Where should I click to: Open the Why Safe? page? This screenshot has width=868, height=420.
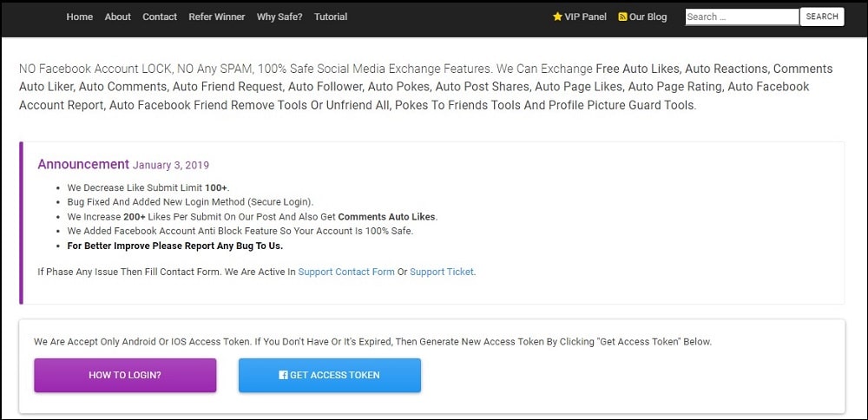279,16
